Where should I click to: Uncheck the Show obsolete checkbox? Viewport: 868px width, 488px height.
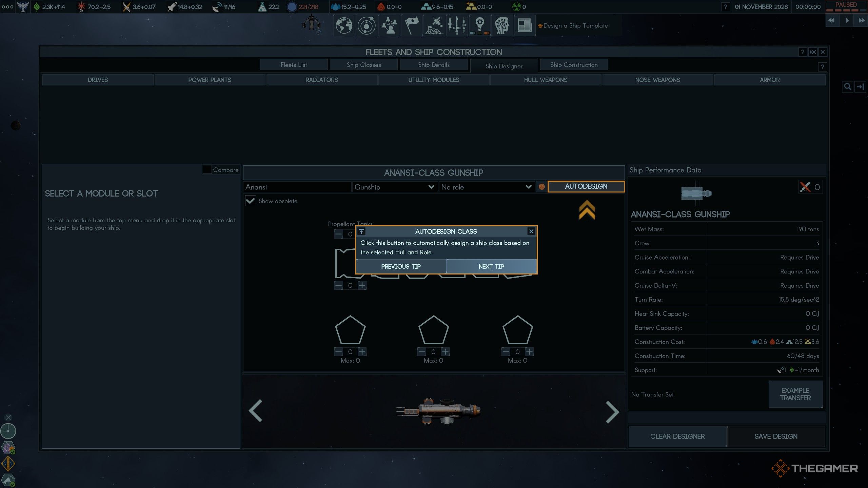tap(250, 201)
